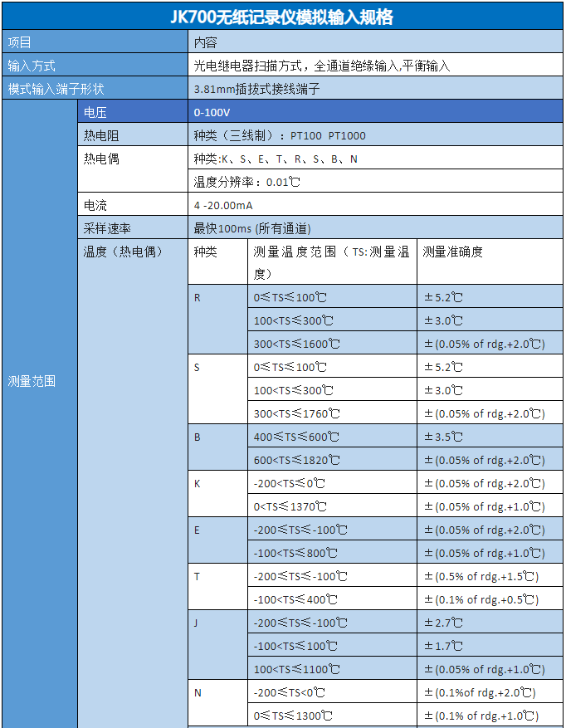The image size is (566, 728).
Task: Click the JK700无纸记录仪模拟输入规格 title header
Action: click(282, 17)
